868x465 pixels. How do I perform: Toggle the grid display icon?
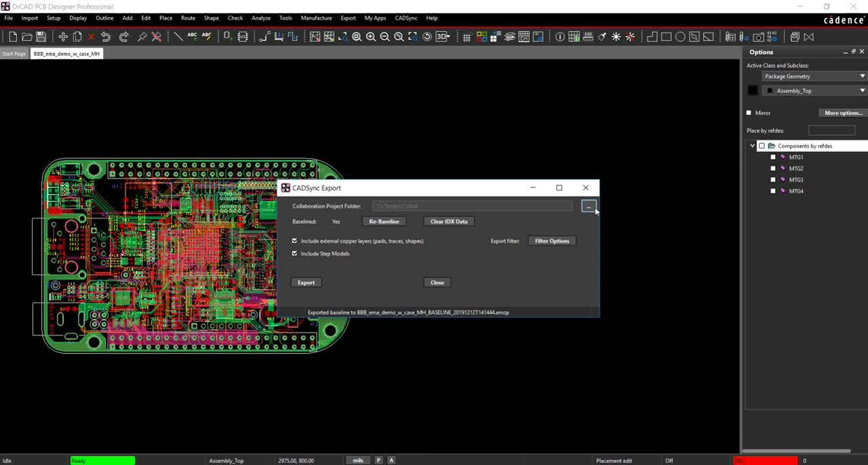467,37
